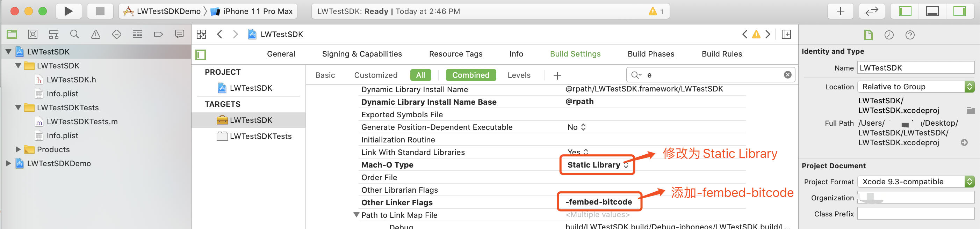Screen dimensions: 980x229
Task: Expand the Products folder
Action: pyautogui.click(x=18, y=150)
